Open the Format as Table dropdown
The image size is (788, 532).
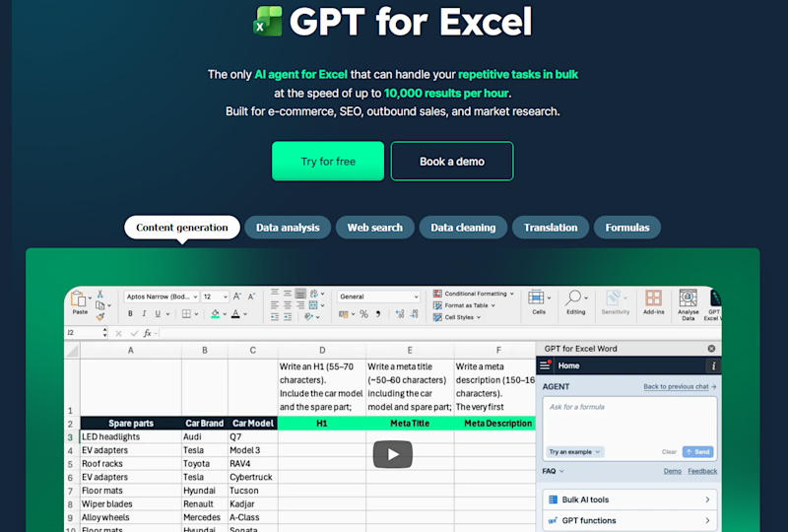464,305
